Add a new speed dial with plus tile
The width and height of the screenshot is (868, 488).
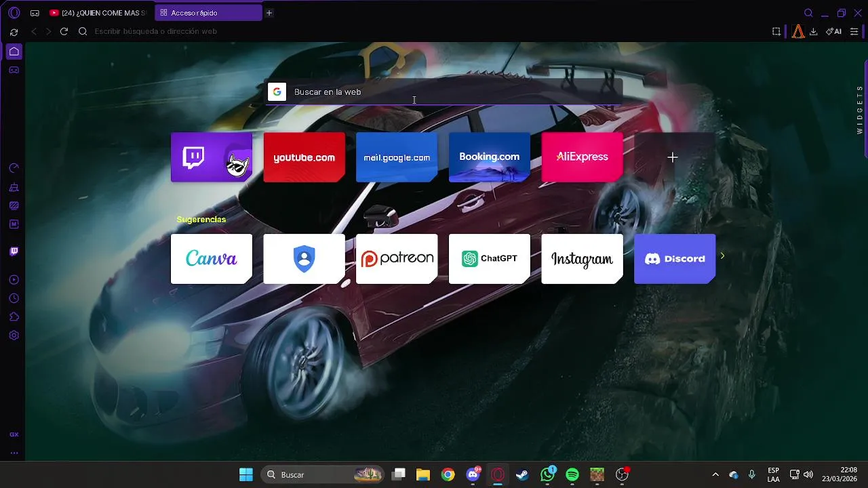(x=673, y=157)
